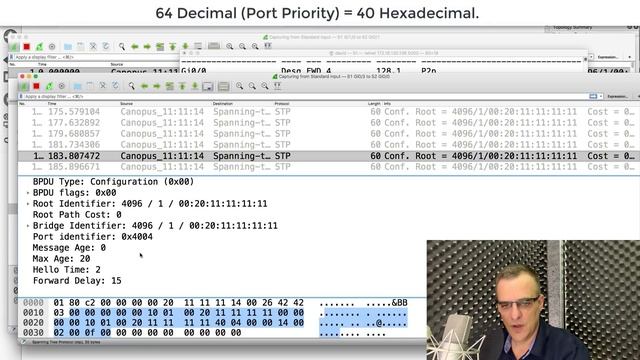Image resolution: width=640 pixels, height=360 pixels.
Task: Zoom in packet text in front window
Action: 240,86
